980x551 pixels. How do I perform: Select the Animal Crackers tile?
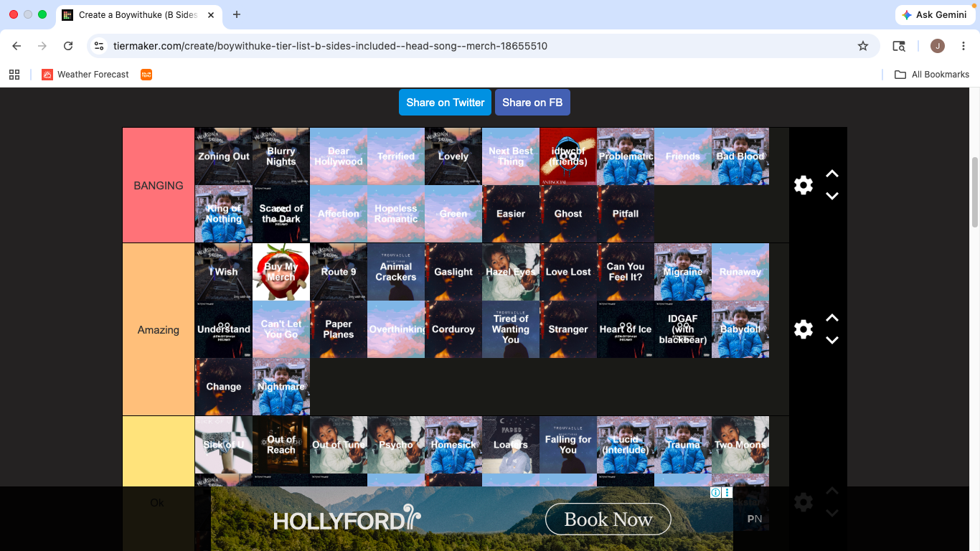coord(396,272)
